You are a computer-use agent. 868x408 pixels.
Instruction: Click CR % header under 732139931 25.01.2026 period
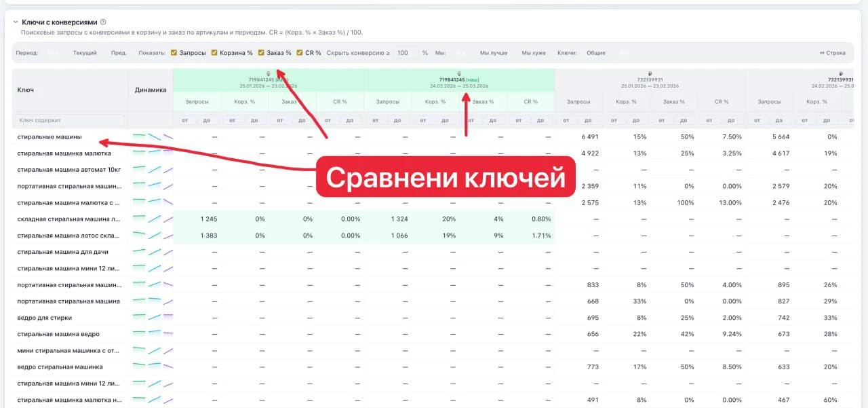[x=722, y=102]
